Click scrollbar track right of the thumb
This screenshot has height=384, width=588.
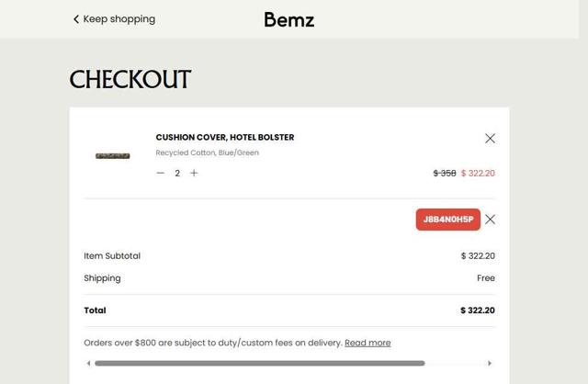pyautogui.click(x=455, y=364)
